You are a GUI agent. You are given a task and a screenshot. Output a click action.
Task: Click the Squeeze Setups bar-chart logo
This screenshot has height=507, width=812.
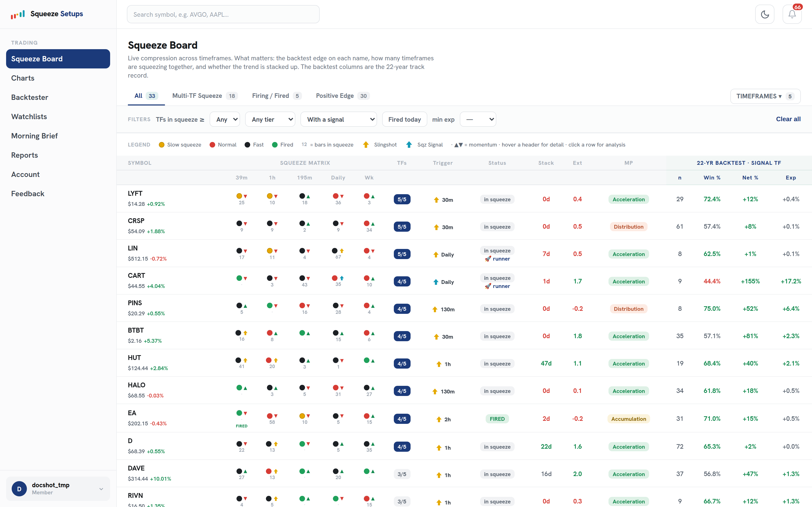pos(18,14)
